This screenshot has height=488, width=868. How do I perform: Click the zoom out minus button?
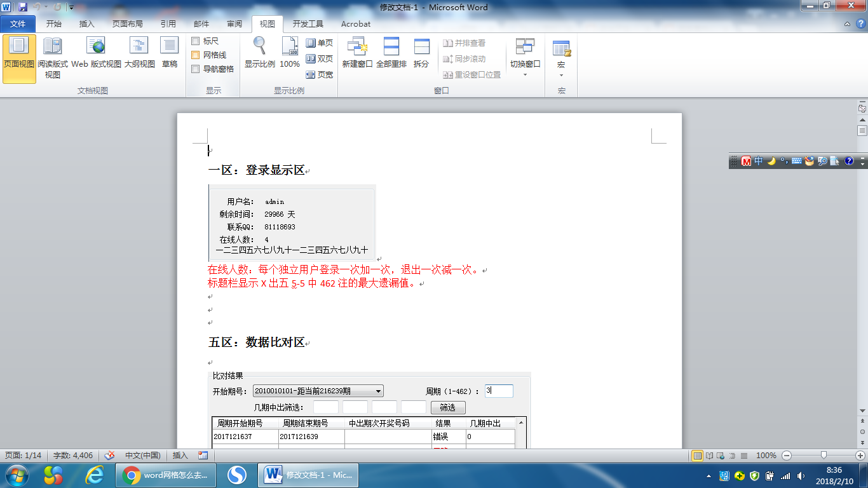click(787, 455)
